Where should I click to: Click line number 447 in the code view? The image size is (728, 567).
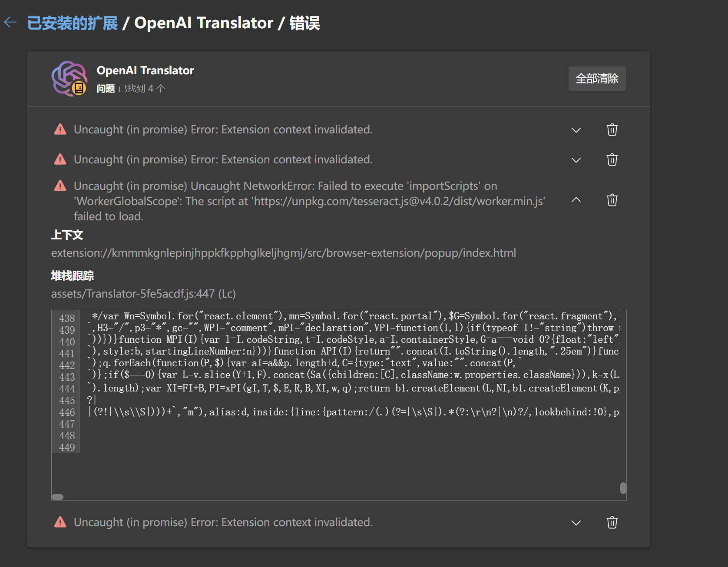pyautogui.click(x=66, y=424)
